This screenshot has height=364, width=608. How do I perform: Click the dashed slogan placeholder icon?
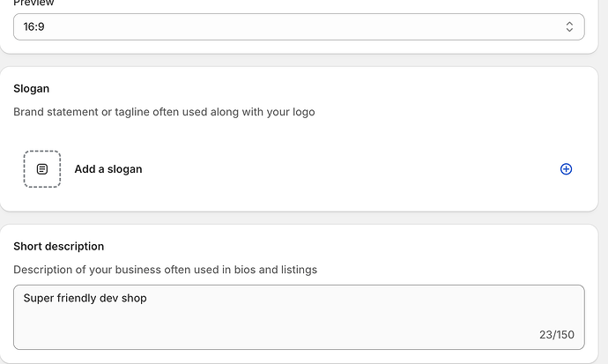click(x=41, y=169)
